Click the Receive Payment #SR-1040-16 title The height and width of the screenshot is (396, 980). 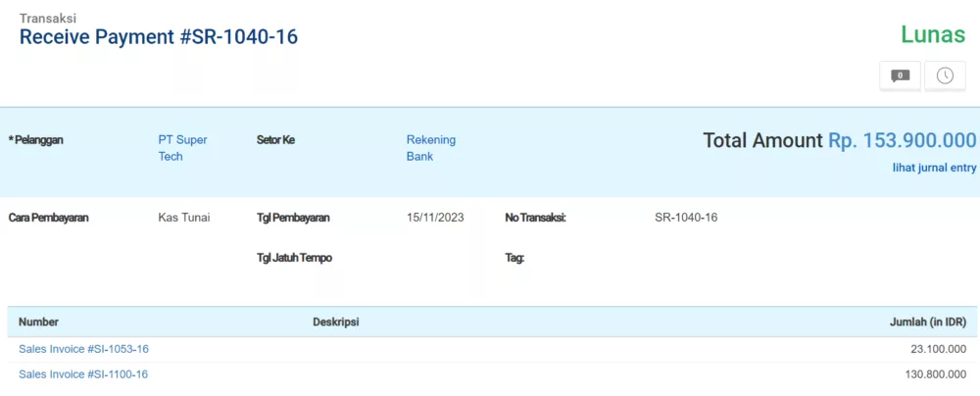click(159, 37)
